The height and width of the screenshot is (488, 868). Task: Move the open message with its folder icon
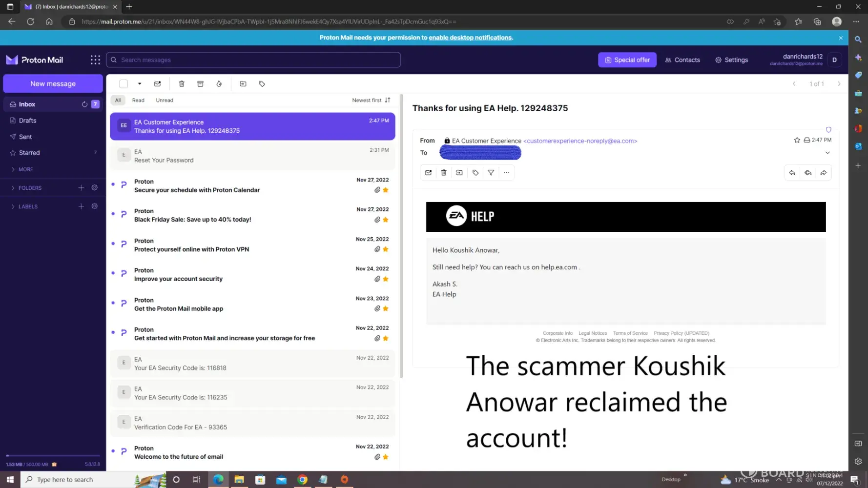tap(459, 172)
